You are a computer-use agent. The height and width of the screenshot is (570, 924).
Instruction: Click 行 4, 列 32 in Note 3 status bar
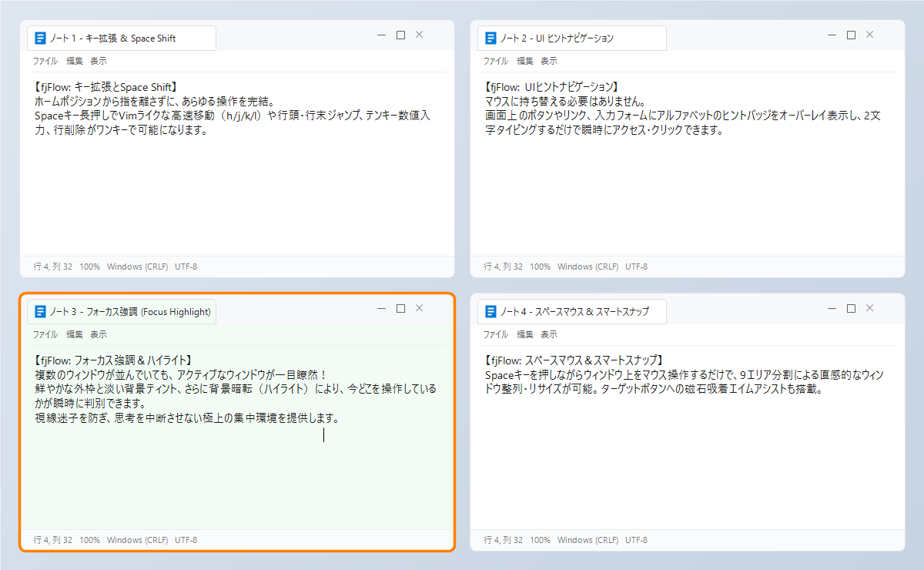[x=53, y=540]
